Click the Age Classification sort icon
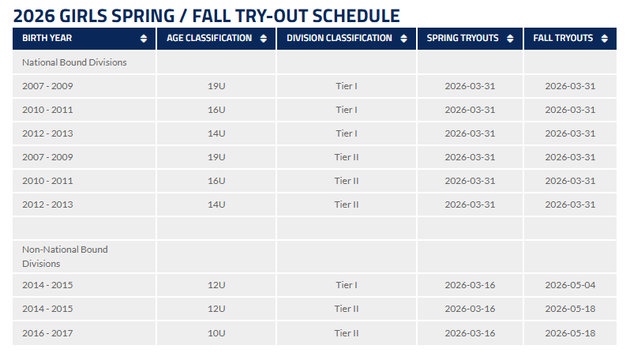630x364 pixels. pos(264,39)
